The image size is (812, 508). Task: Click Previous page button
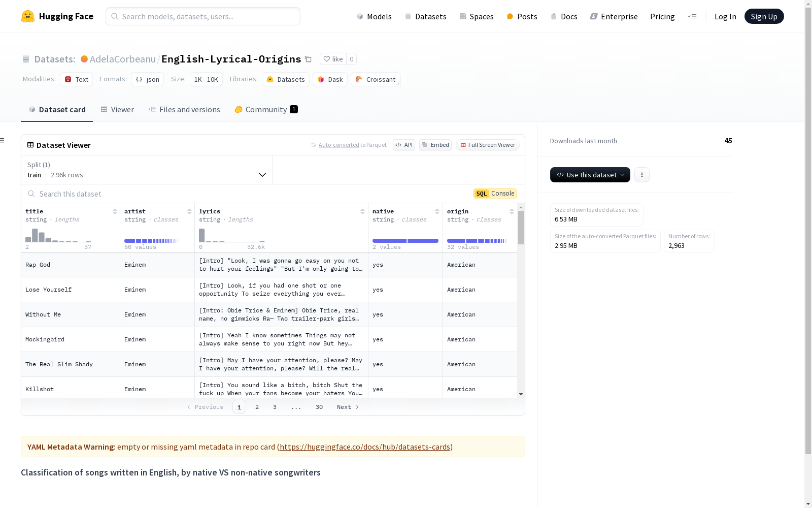[x=205, y=407]
